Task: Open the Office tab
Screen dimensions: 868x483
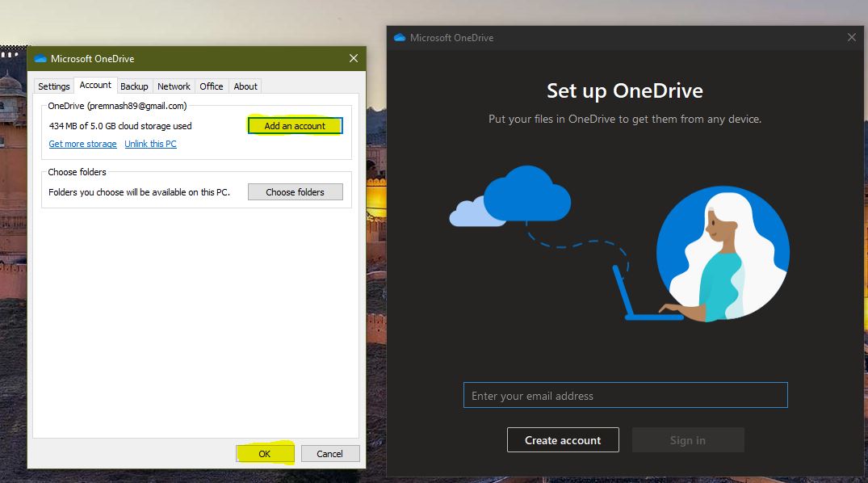Action: click(211, 86)
